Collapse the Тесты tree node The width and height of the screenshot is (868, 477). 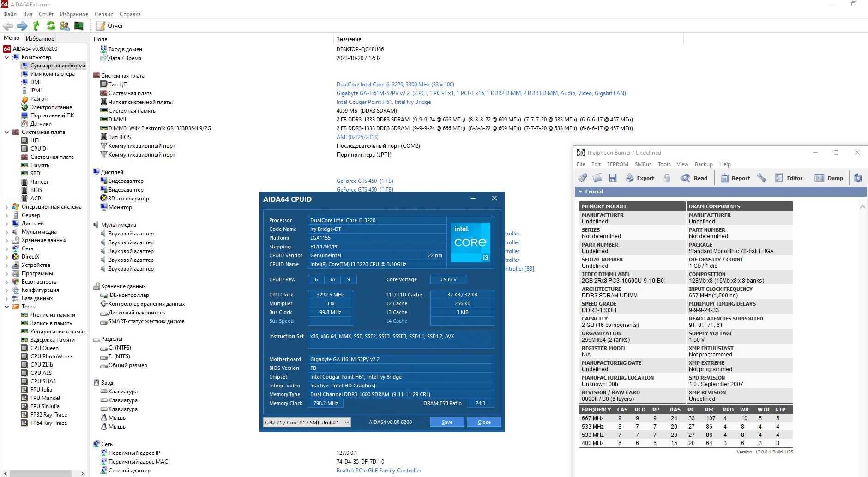(6, 307)
